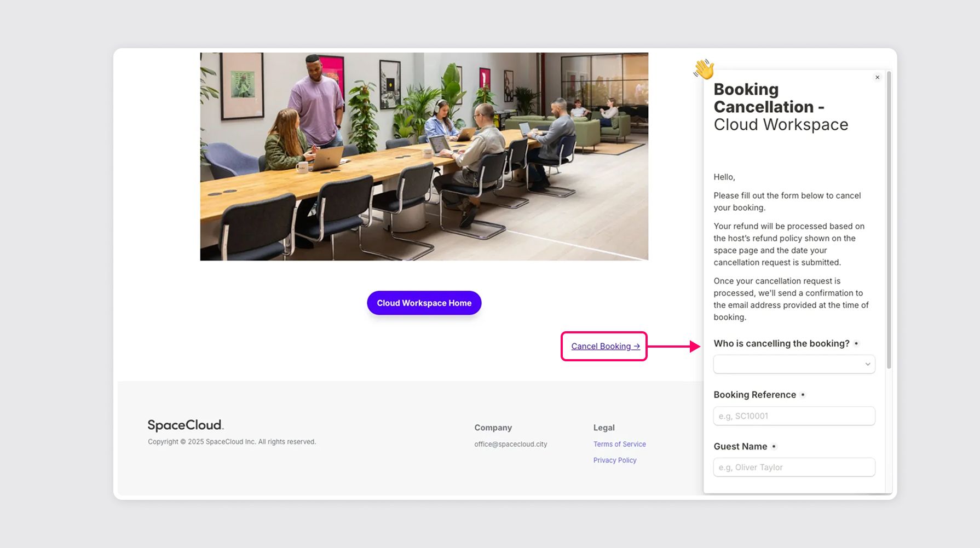Open the 'Who is cancelling the booking?' dropdown
Image resolution: width=980 pixels, height=548 pixels.
pos(794,364)
